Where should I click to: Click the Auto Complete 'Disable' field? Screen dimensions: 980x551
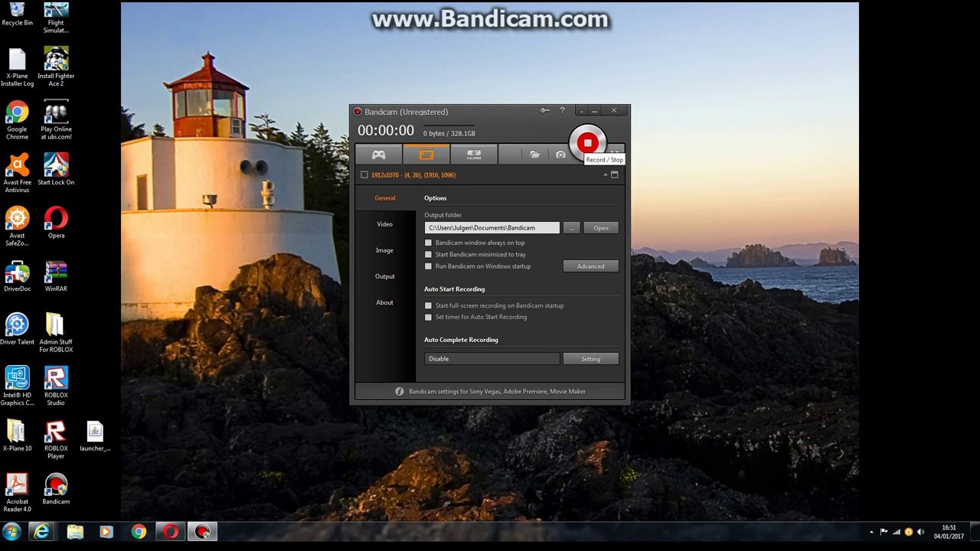coord(492,358)
